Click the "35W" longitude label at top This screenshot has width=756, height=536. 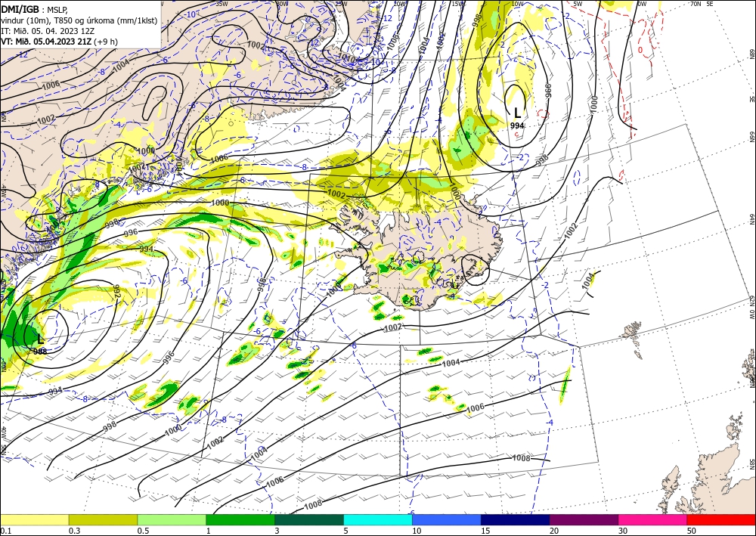pos(222,3)
